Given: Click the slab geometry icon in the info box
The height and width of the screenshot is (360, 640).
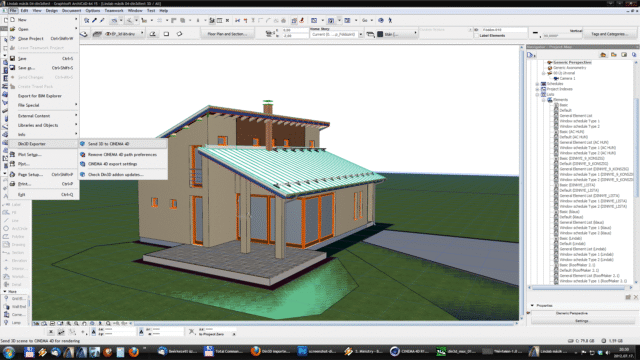Looking at the screenshot, I should (153, 34).
